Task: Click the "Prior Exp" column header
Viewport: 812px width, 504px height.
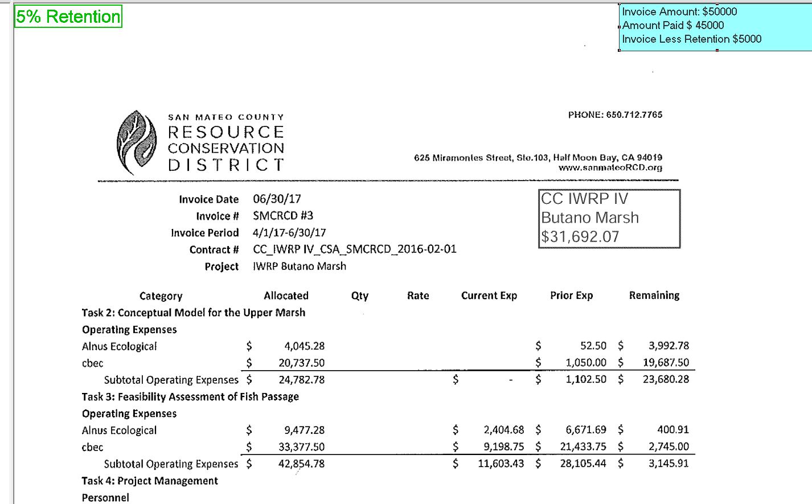Action: pyautogui.click(x=572, y=296)
